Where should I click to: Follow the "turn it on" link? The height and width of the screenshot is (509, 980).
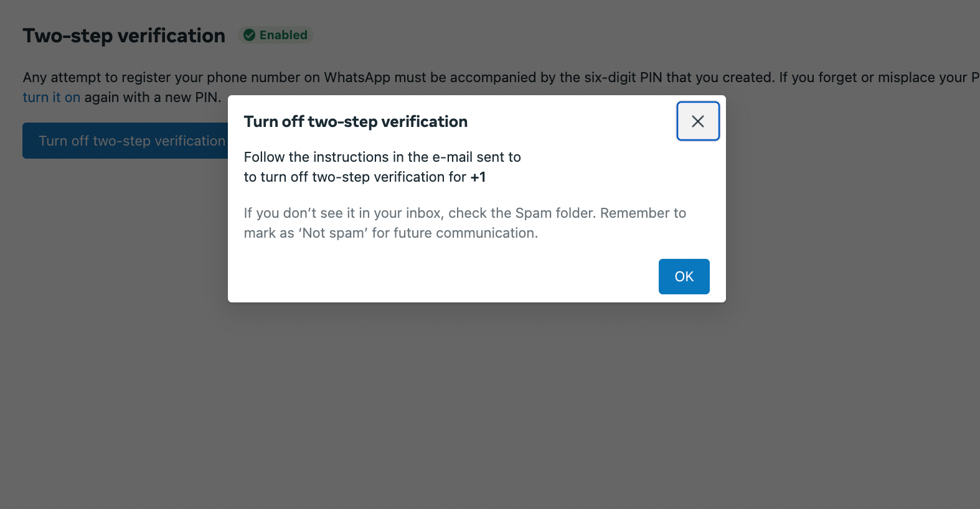click(x=52, y=98)
